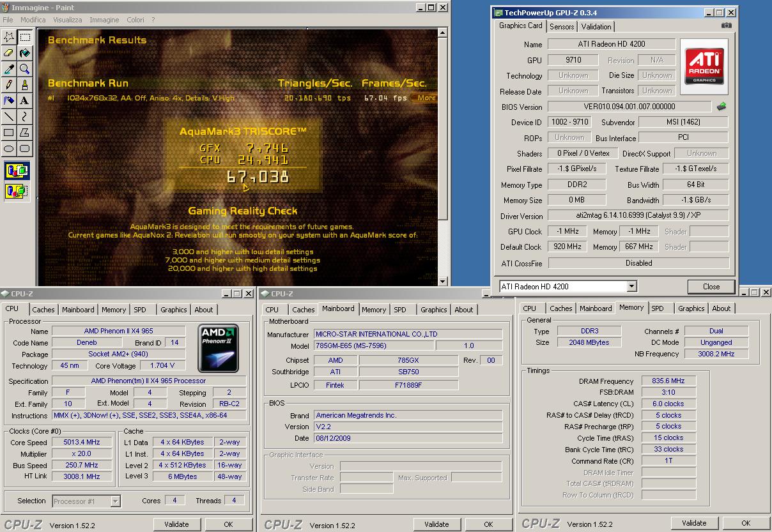Choose the Magnifier tool in Paint
Image resolution: width=772 pixels, height=532 pixels.
tap(24, 69)
